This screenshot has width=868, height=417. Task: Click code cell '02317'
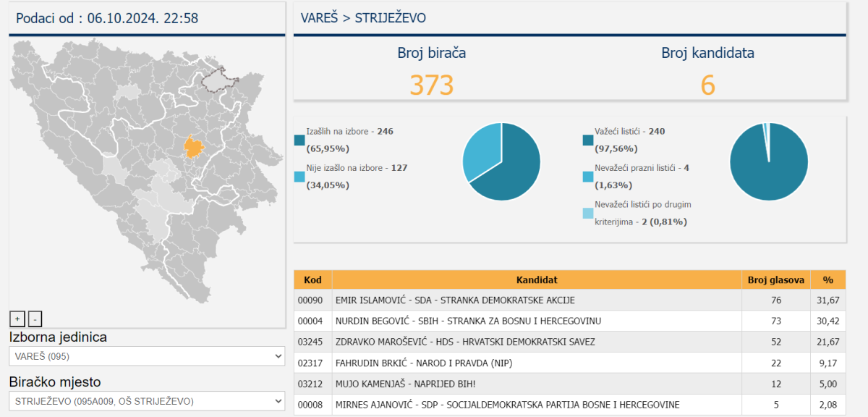(x=313, y=363)
